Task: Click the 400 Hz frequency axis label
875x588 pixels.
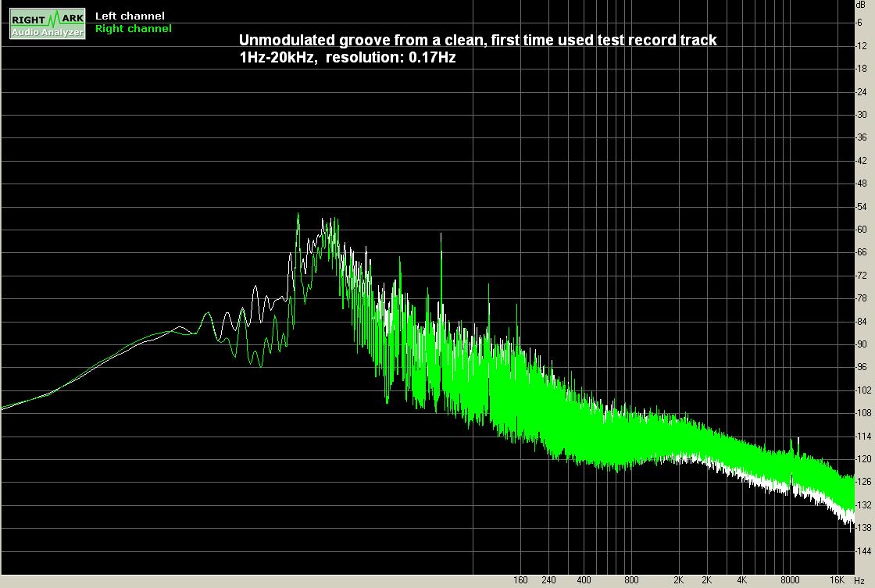Action: pyautogui.click(x=584, y=580)
